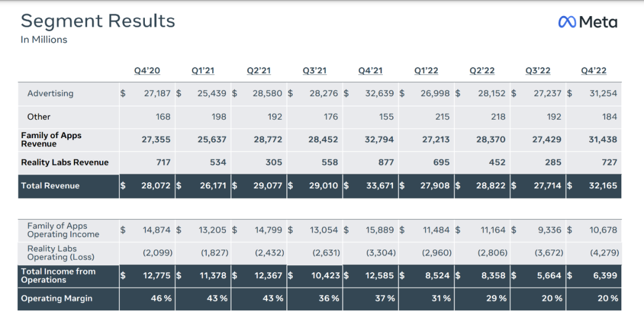This screenshot has width=644, height=318.
Task: Click the Meta infinity logo icon
Action: (566, 22)
